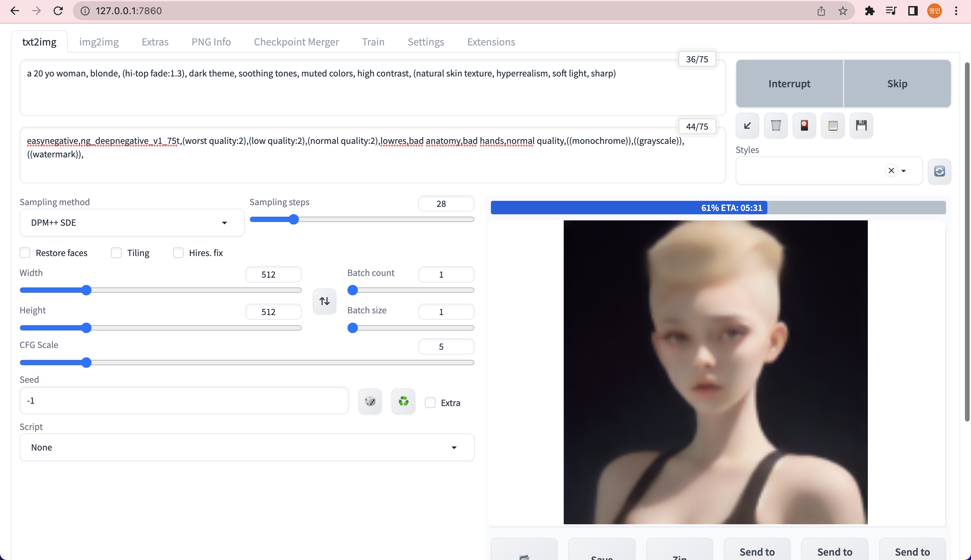This screenshot has height=560, width=971.
Task: Switch to the img2img tab
Action: [99, 42]
